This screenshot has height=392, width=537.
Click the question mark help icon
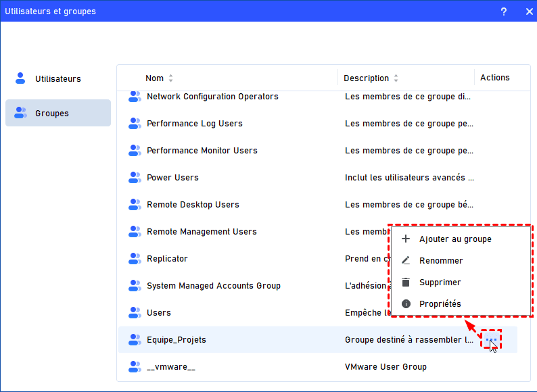pos(504,11)
